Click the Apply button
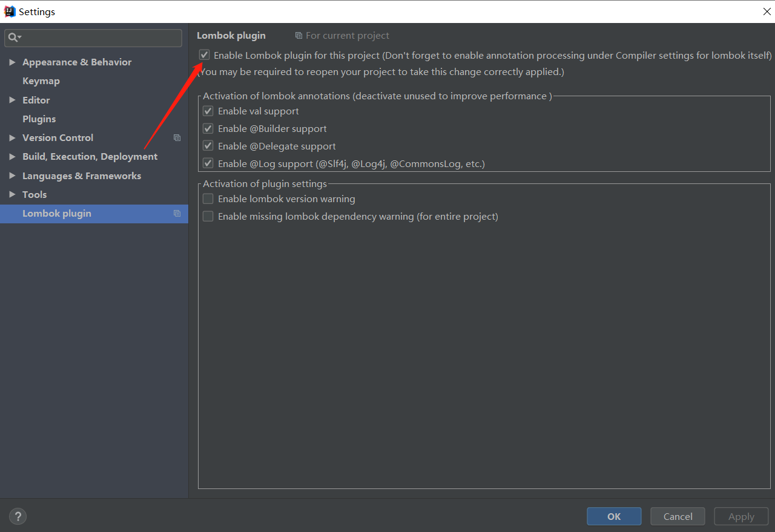This screenshot has width=775, height=532. (741, 516)
